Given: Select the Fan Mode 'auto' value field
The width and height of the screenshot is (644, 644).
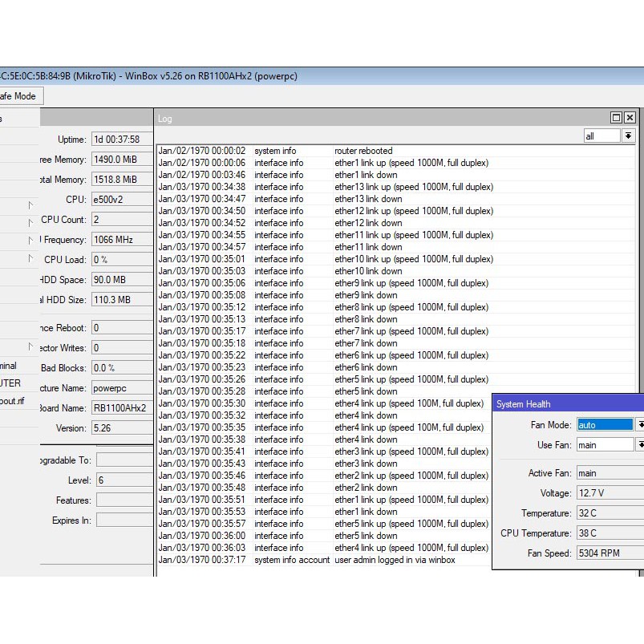Looking at the screenshot, I should [605, 425].
